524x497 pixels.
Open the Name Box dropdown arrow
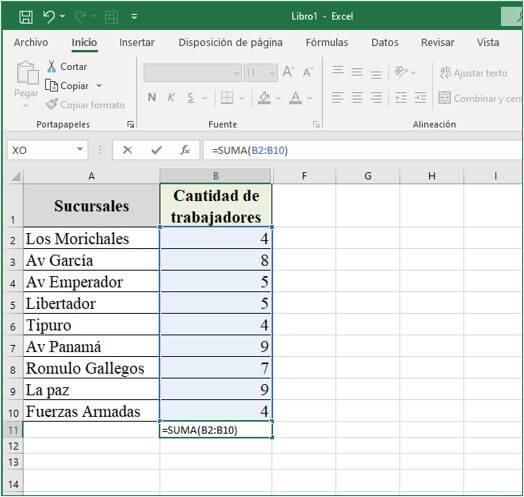pos(80,149)
